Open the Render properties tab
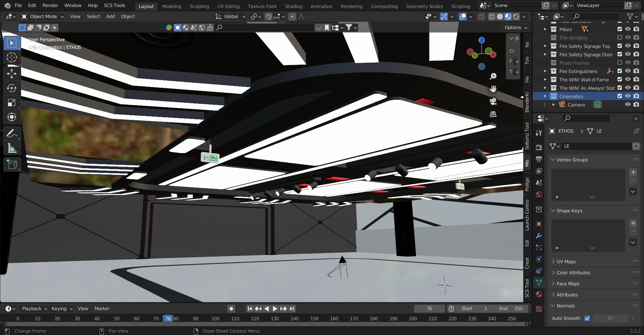 (x=539, y=147)
